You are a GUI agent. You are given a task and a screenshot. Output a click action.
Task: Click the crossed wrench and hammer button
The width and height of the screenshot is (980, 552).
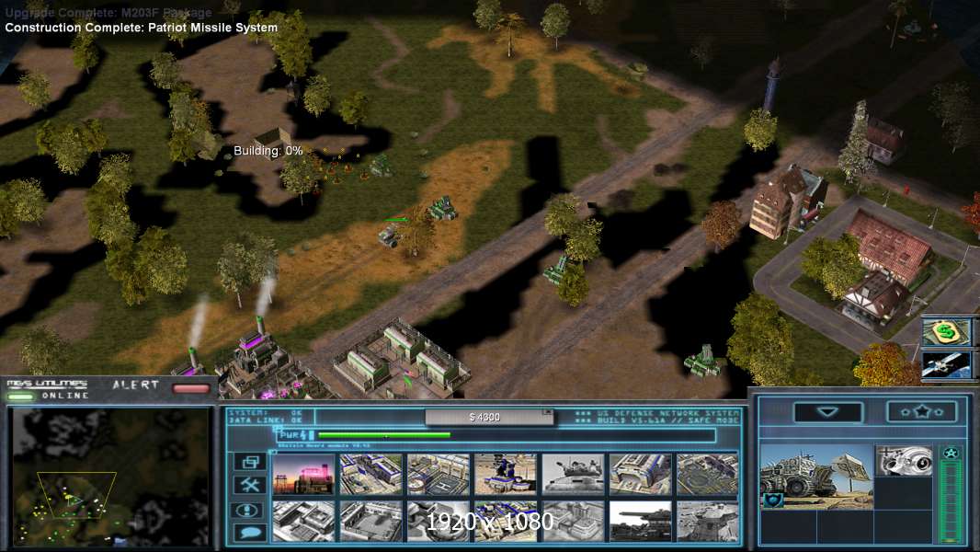[249, 485]
